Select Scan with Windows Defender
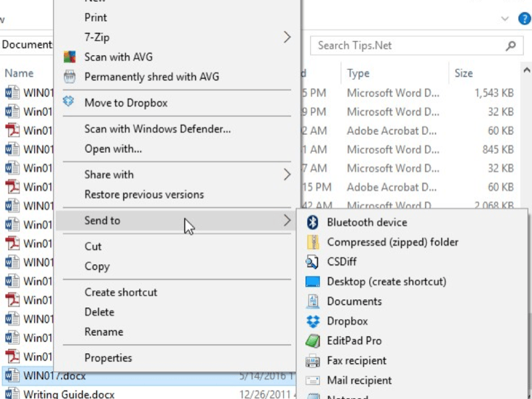 pyautogui.click(x=158, y=129)
